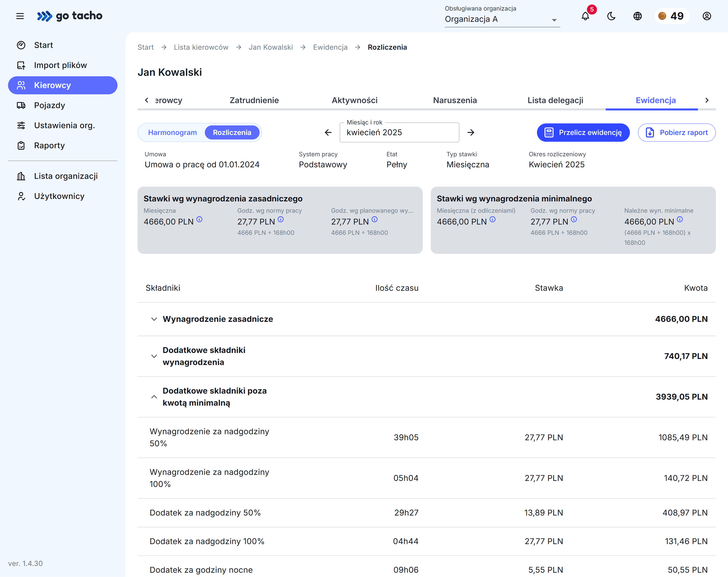The width and height of the screenshot is (728, 577).
Task: Open Ustawienia org. in sidebar
Action: pos(63,125)
